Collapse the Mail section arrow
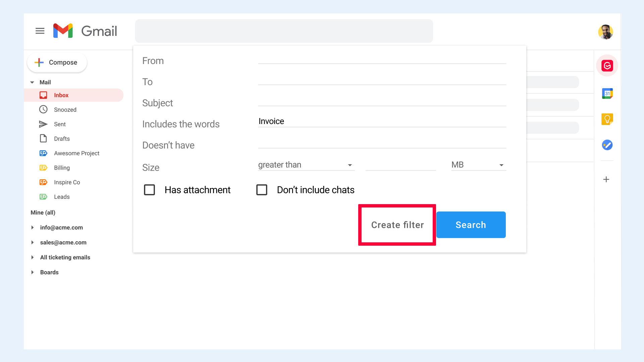The width and height of the screenshot is (644, 362). pyautogui.click(x=32, y=82)
